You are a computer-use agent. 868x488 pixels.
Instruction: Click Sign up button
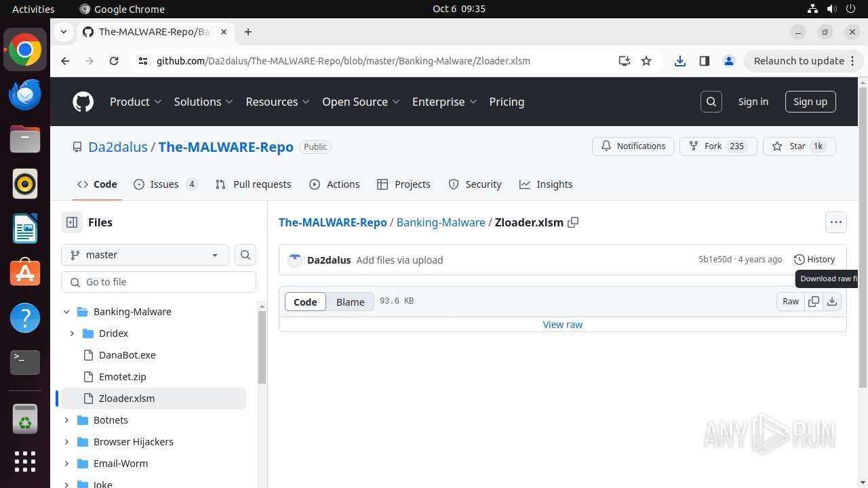[x=810, y=102]
